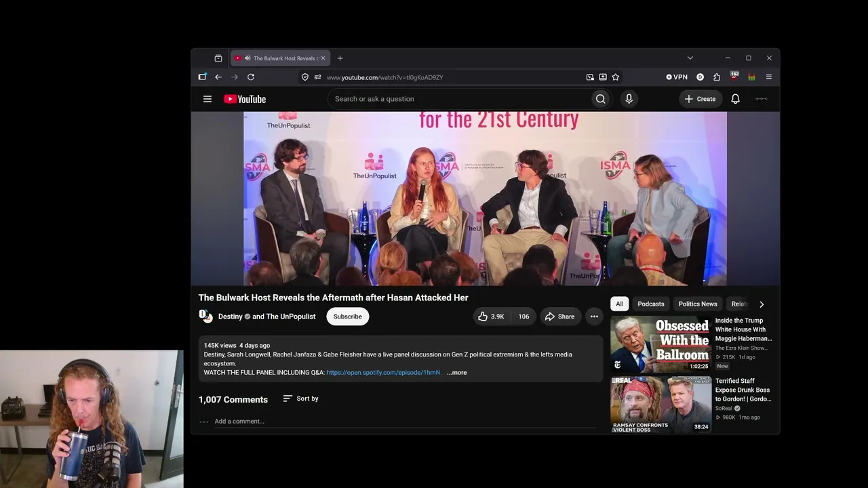Open the Destiny channel avatar
The width and height of the screenshot is (868, 488).
[x=205, y=317]
